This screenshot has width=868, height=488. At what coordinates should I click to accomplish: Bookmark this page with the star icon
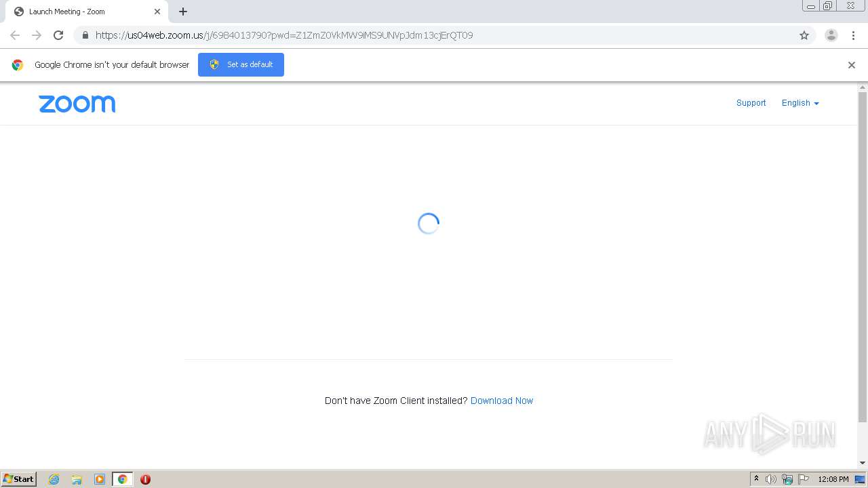click(804, 35)
